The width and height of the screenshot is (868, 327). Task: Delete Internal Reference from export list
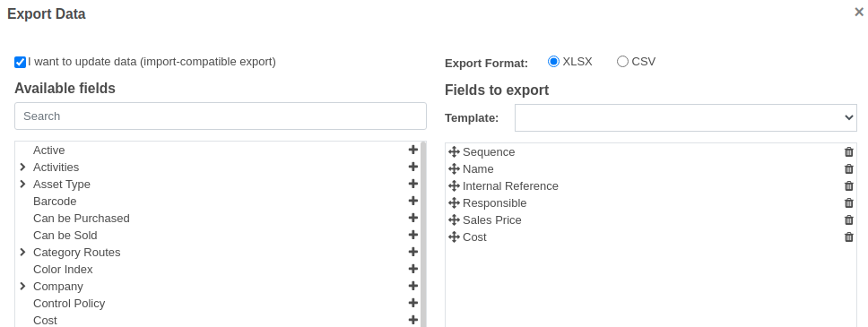(x=848, y=186)
